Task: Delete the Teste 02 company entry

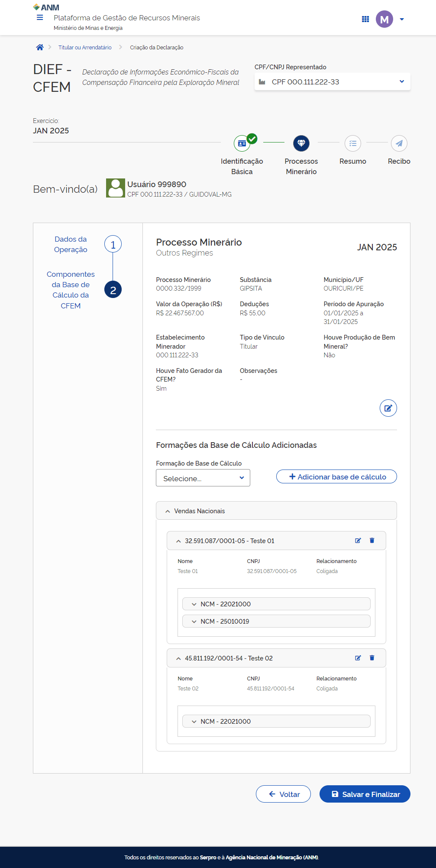Action: tap(372, 658)
